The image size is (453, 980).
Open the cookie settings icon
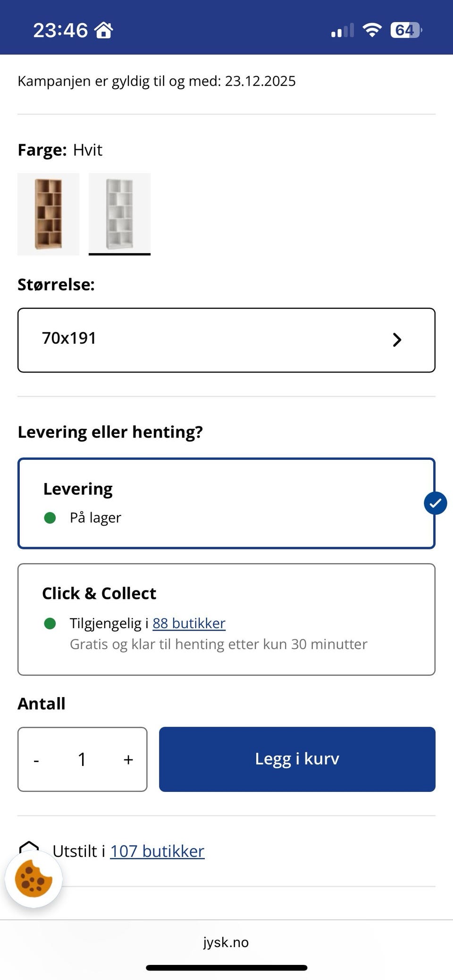click(34, 879)
